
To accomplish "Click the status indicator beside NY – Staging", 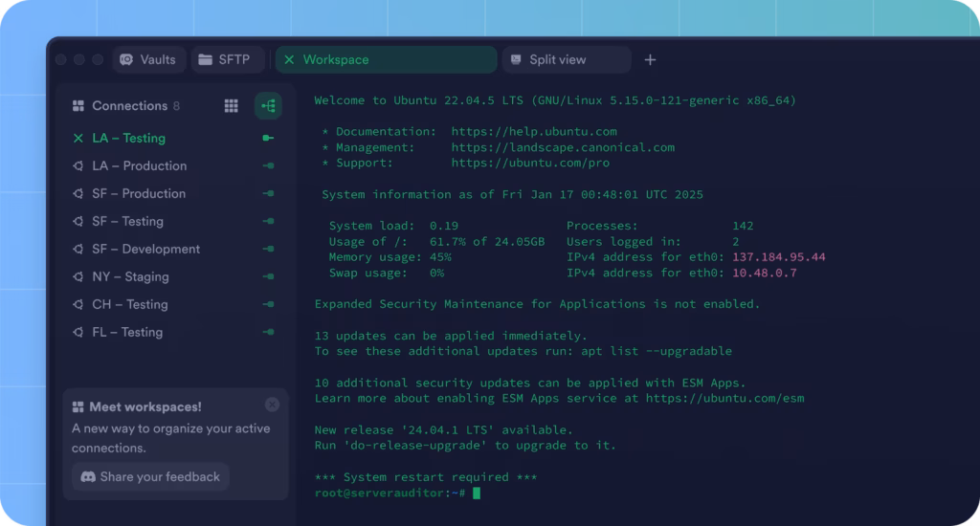I will pos(268,276).
